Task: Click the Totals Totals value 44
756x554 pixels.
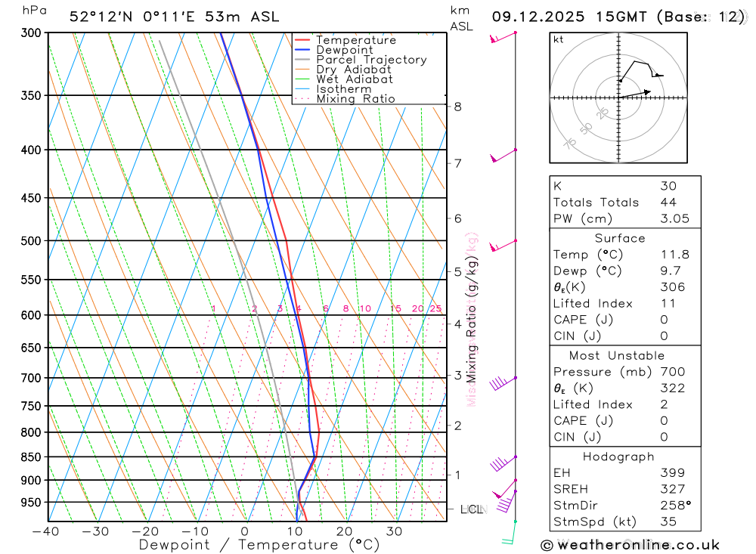Action: pyautogui.click(x=669, y=203)
